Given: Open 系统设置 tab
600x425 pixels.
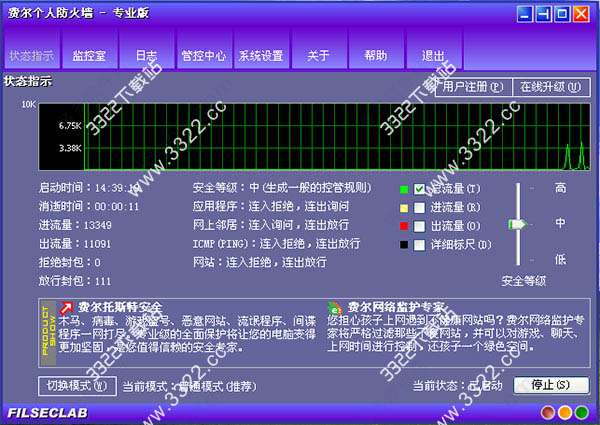Looking at the screenshot, I should (261, 49).
